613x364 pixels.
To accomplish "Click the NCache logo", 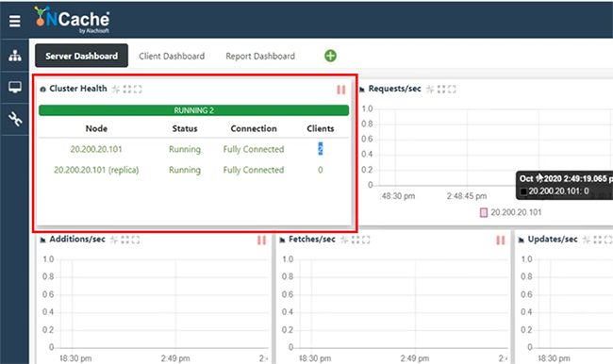I will coord(73,19).
